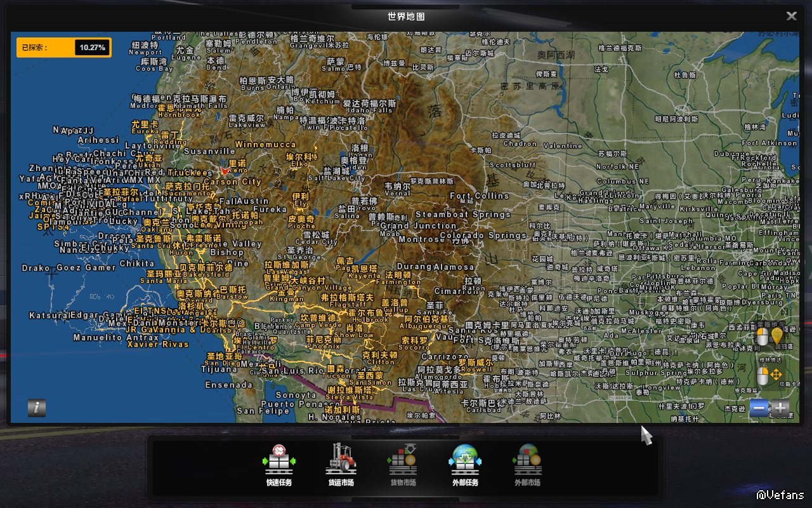This screenshot has height=508, width=812.
Task: Click the Xavier Rivas player label
Action: click(158, 344)
